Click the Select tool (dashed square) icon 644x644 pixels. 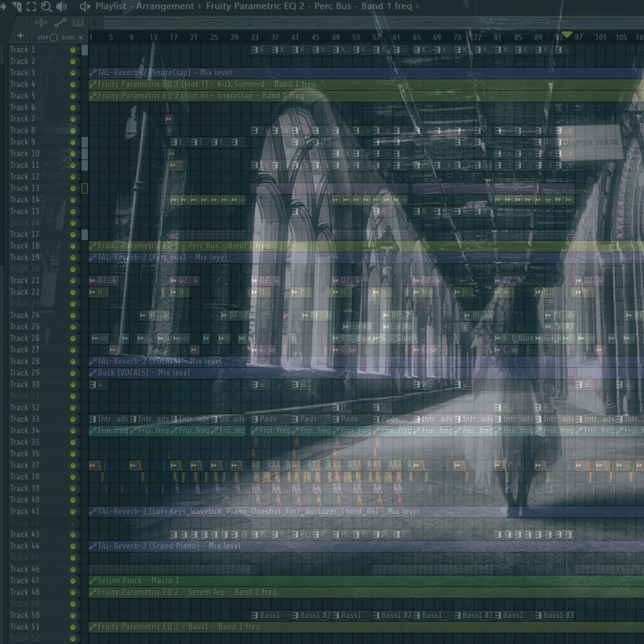(31, 6)
